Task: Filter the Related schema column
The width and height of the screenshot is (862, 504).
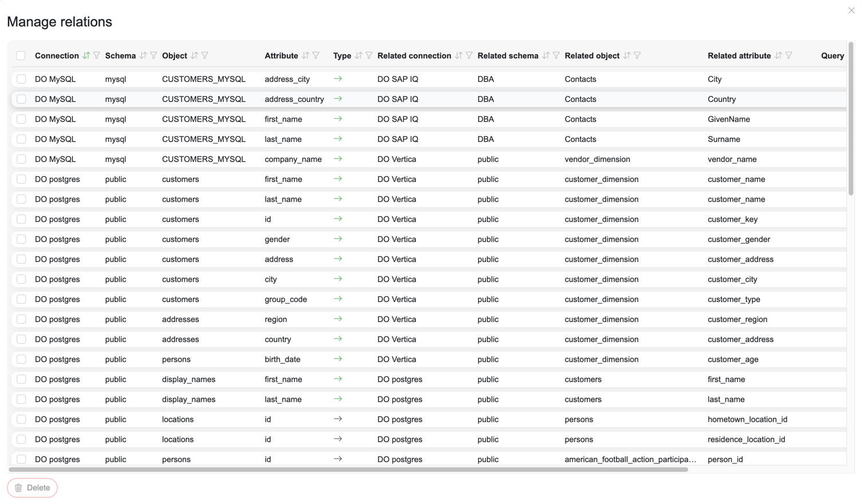Action: (x=556, y=55)
